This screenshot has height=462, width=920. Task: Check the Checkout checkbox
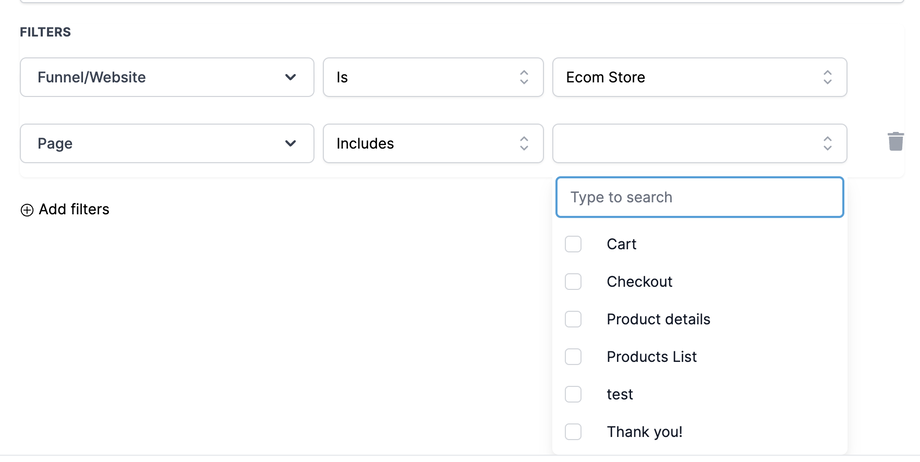[x=573, y=282]
